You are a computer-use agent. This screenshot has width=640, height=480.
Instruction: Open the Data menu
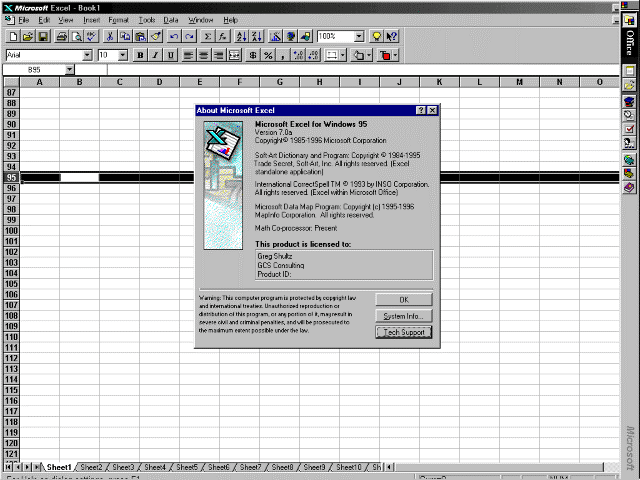click(171, 20)
